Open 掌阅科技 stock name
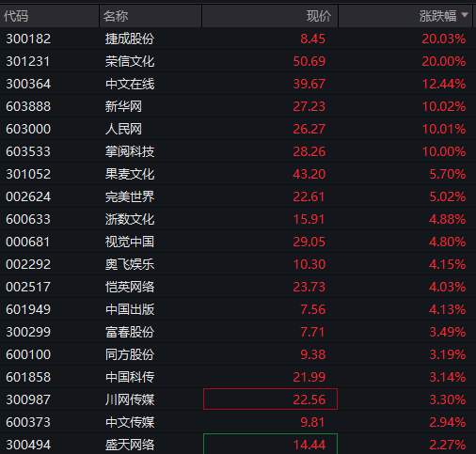The width and height of the screenshot is (476, 454). (x=130, y=151)
